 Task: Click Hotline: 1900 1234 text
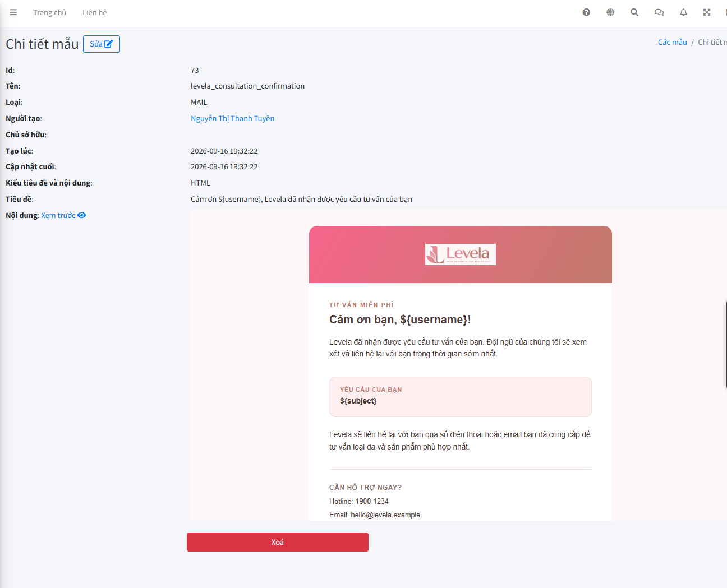[359, 501]
